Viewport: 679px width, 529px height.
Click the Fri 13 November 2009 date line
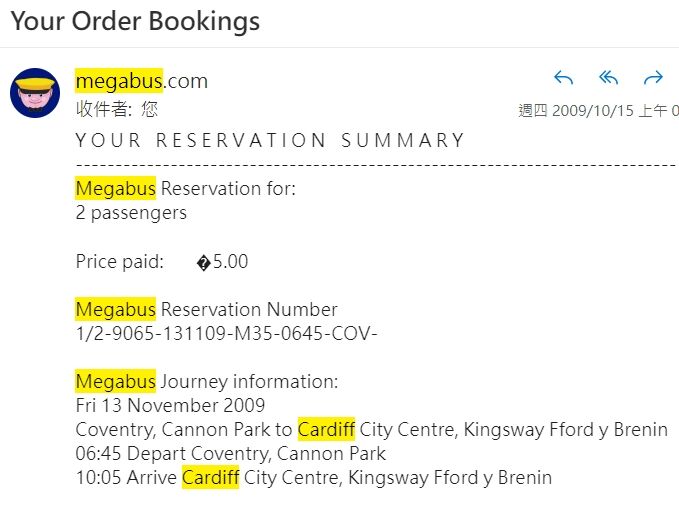(x=170, y=405)
